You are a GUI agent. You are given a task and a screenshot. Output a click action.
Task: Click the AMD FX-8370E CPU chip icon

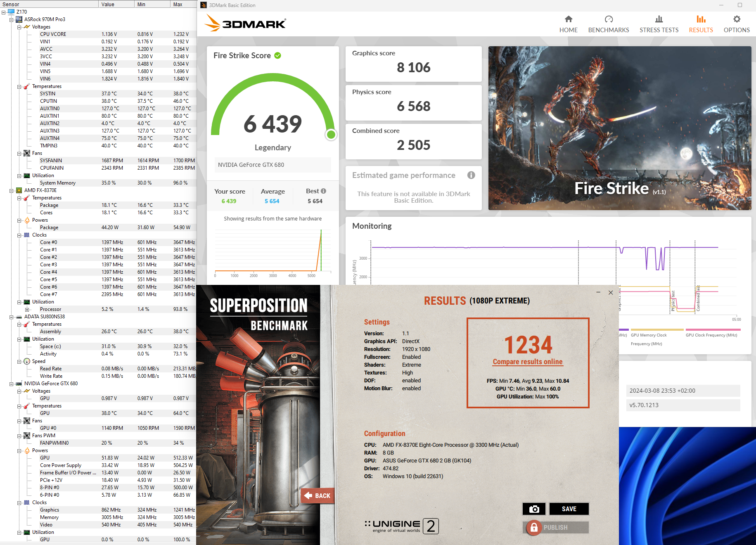click(19, 190)
